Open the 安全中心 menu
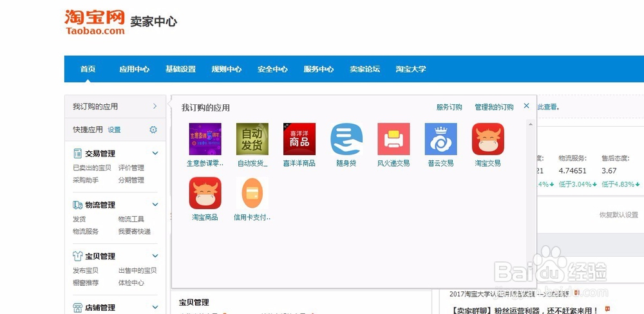Viewport: 644px width, 314px height. [272, 69]
